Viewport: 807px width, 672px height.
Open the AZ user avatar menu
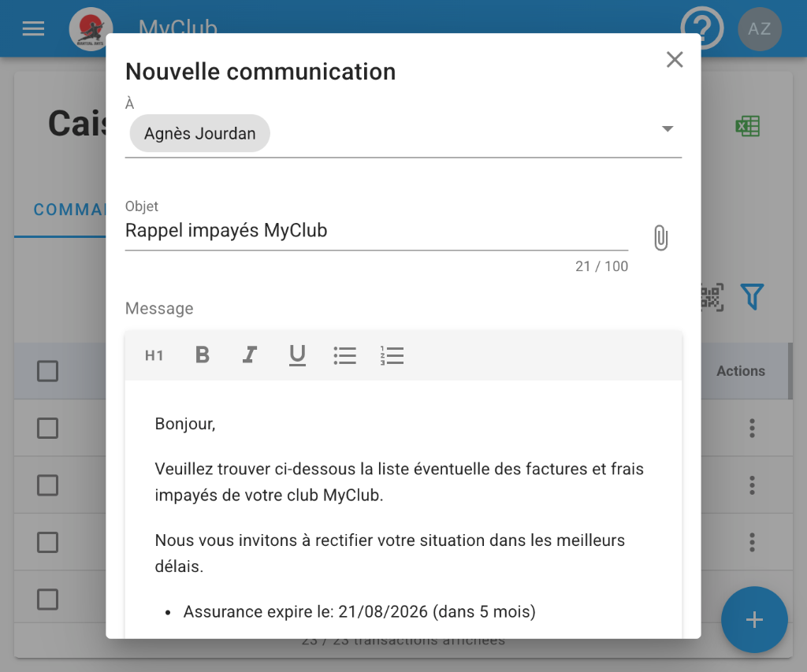coord(759,29)
